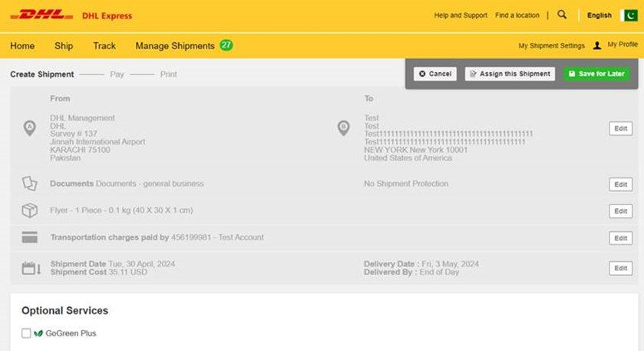Image resolution: width=644 pixels, height=351 pixels.
Task: Click Save for Later button
Action: click(596, 74)
